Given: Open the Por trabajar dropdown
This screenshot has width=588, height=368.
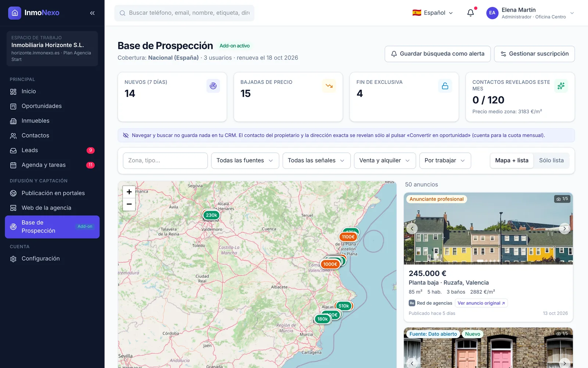Looking at the screenshot, I should [x=445, y=160].
